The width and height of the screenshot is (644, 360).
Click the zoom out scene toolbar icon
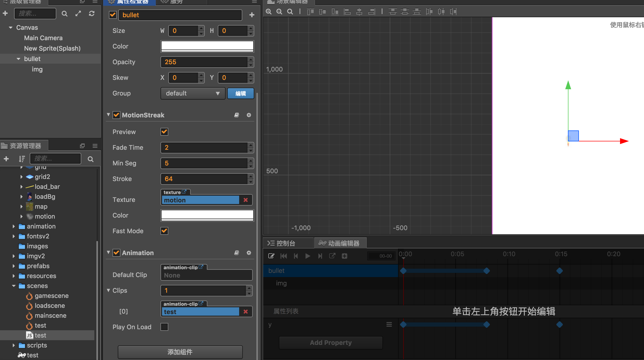tap(279, 11)
